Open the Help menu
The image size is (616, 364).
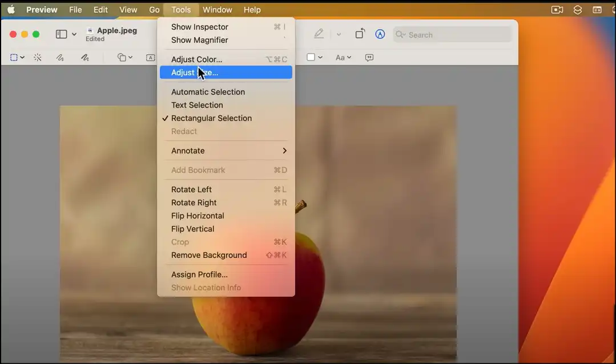[252, 10]
